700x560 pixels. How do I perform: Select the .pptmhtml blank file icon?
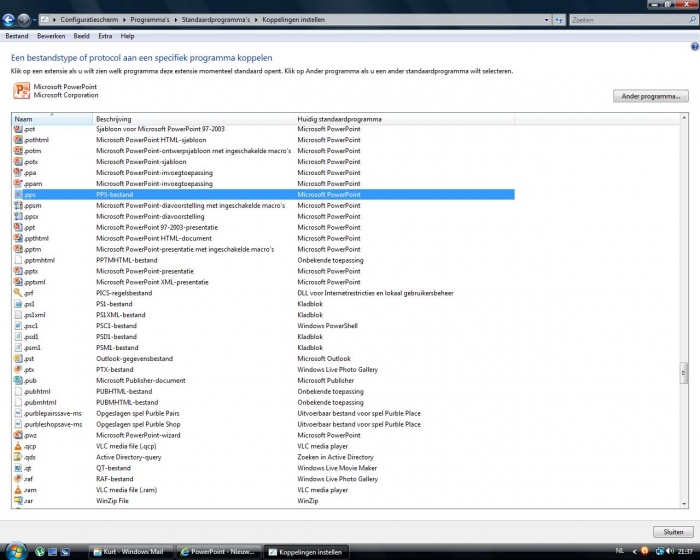pyautogui.click(x=18, y=260)
